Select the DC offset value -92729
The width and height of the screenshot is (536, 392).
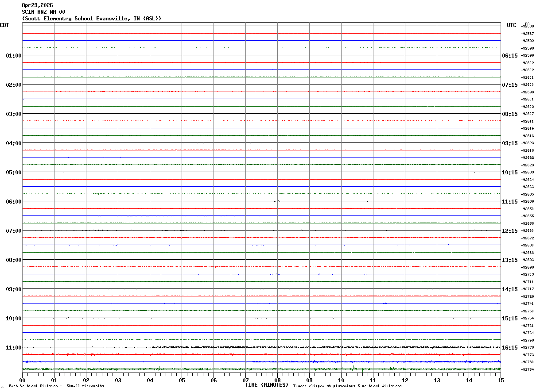coord(528,296)
